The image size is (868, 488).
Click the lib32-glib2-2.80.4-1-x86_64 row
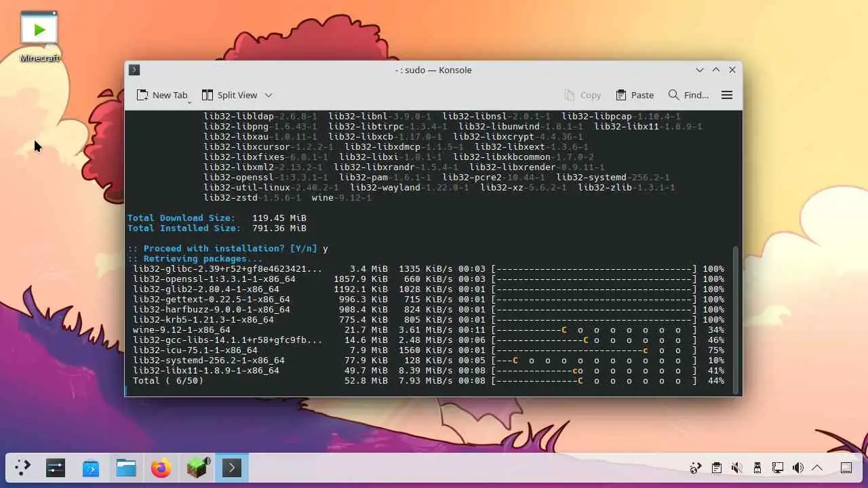pos(429,289)
